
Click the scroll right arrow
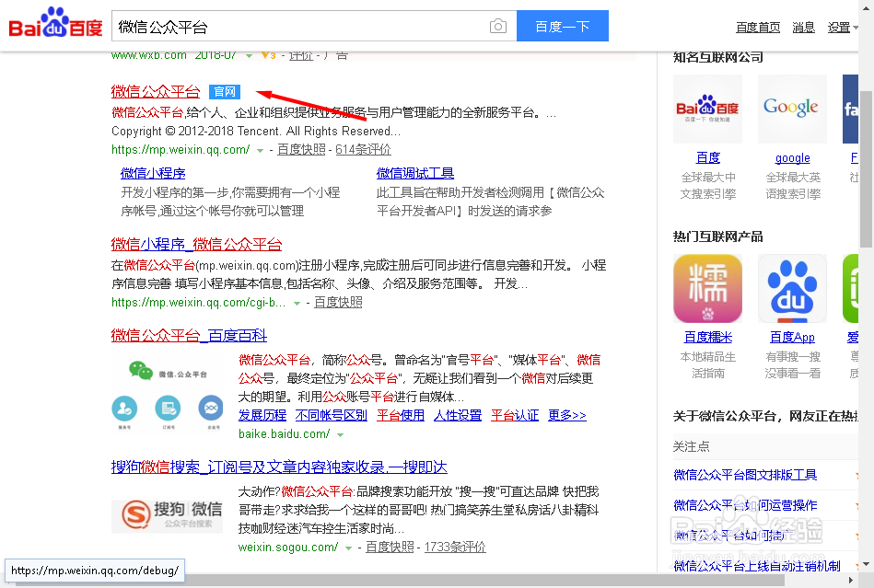(x=851, y=581)
